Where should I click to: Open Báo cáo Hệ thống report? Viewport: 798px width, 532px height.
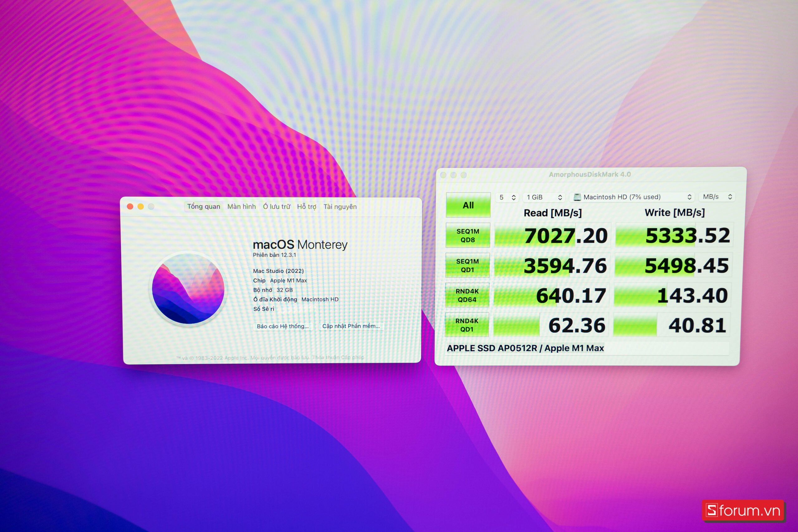point(283,326)
